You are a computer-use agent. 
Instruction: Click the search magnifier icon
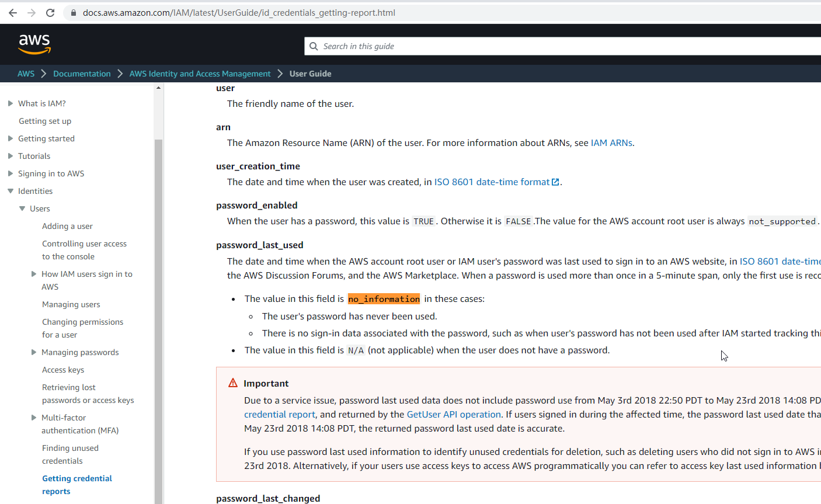[314, 46]
